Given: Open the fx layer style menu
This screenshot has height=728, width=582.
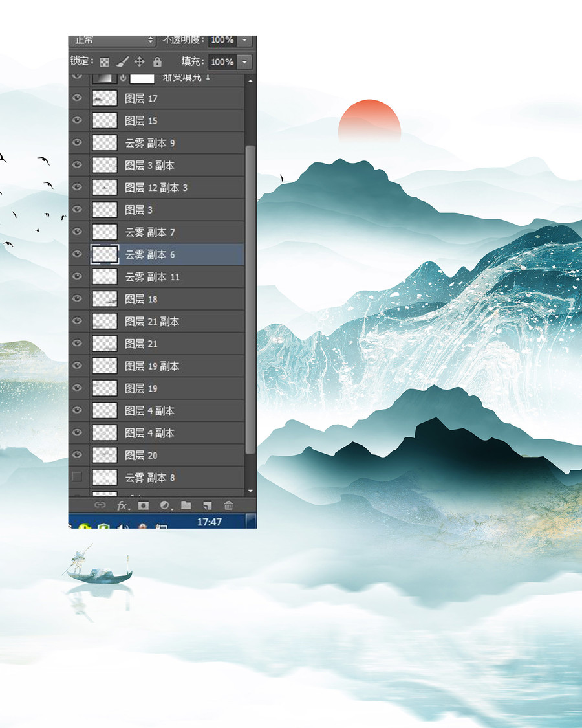Looking at the screenshot, I should click(x=122, y=505).
